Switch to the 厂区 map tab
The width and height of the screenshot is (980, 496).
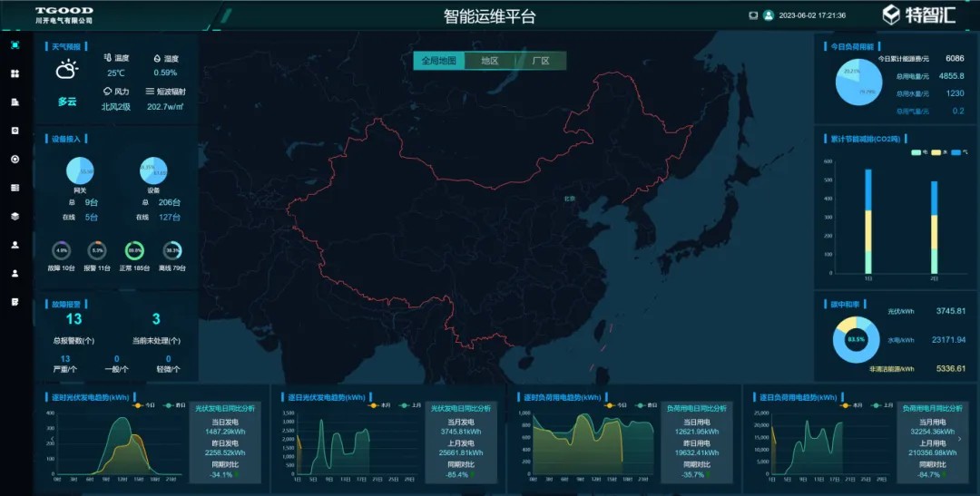(541, 61)
